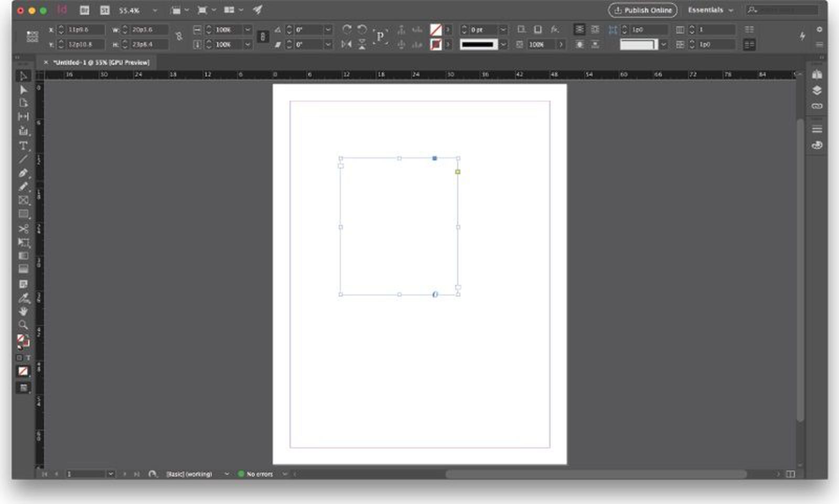Toggle Wrap around bounding box text wrap
The image size is (839, 504).
(595, 30)
